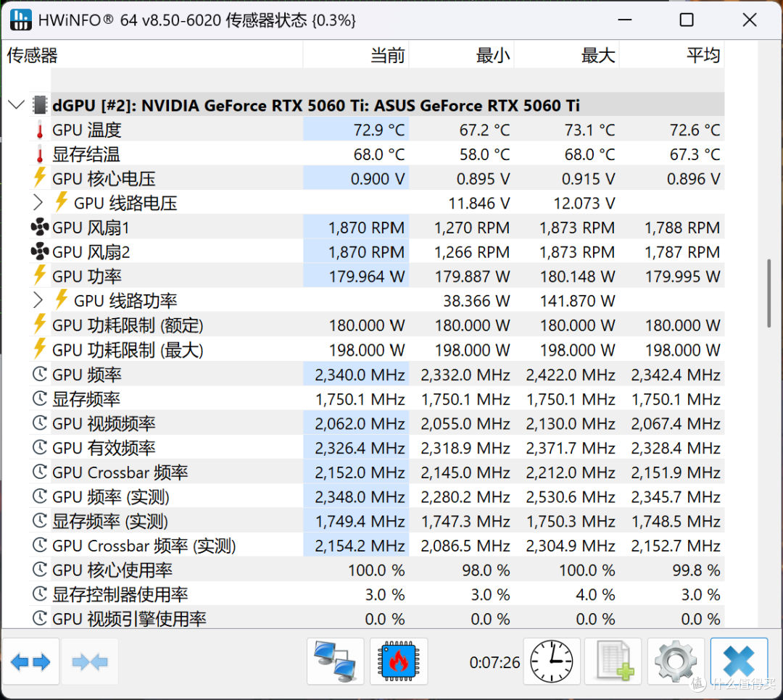
Task: Click the 平均 column header
Action: 672,55
